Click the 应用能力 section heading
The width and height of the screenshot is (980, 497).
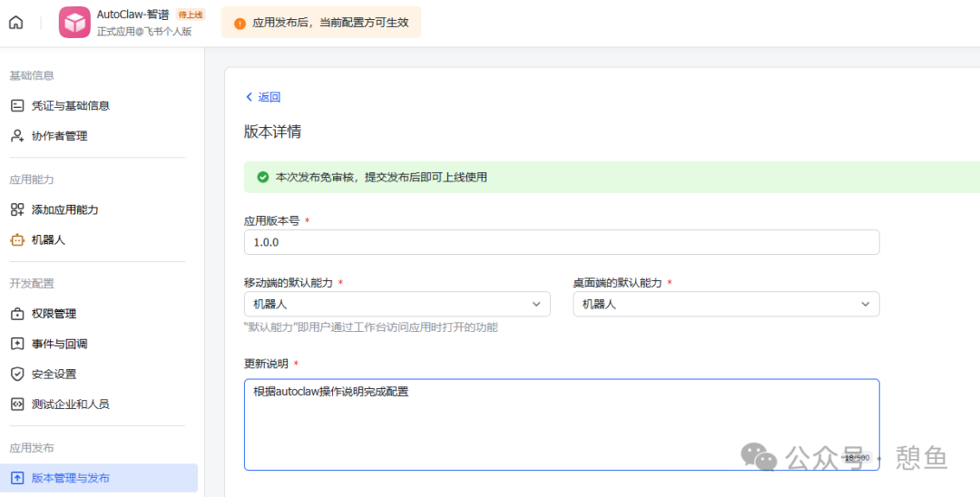[32, 180]
